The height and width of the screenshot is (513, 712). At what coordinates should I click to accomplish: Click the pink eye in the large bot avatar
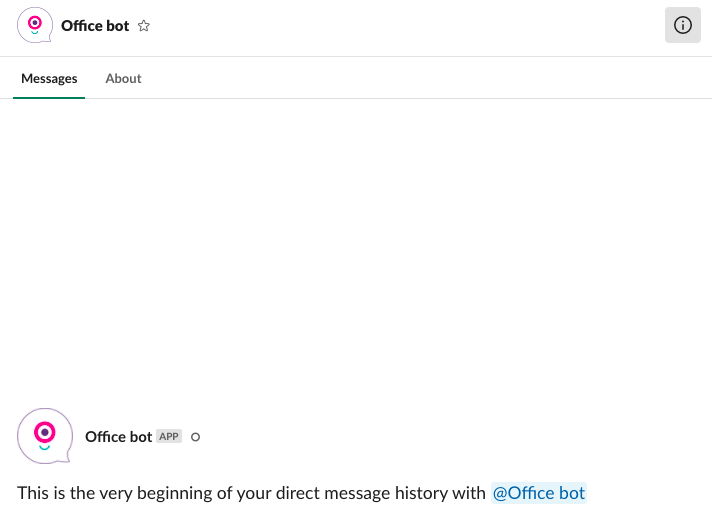coord(44,432)
